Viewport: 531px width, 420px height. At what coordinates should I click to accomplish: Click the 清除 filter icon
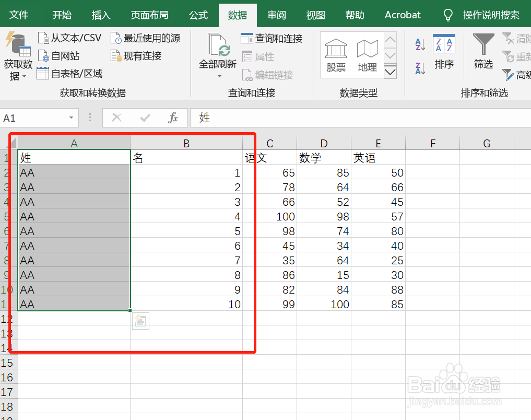pos(509,38)
